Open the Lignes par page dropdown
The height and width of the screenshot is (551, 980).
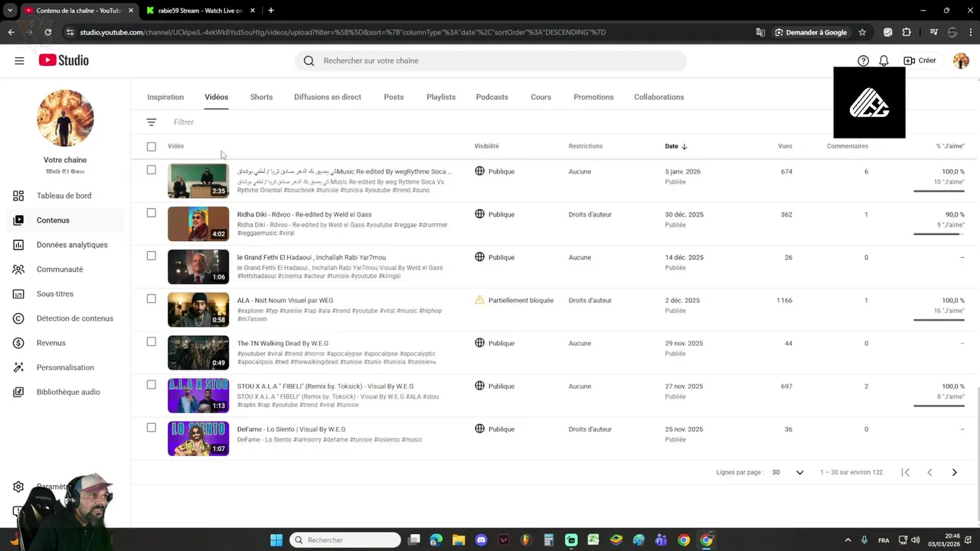(788, 472)
